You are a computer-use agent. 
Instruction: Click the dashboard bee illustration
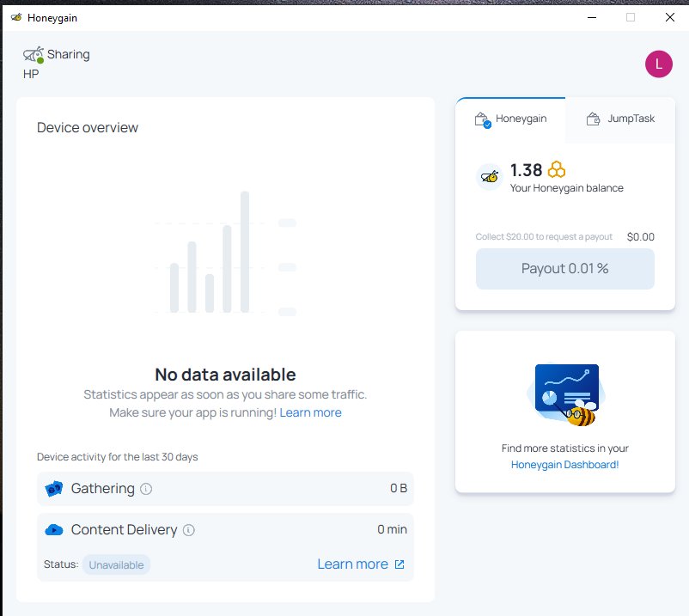(565, 394)
